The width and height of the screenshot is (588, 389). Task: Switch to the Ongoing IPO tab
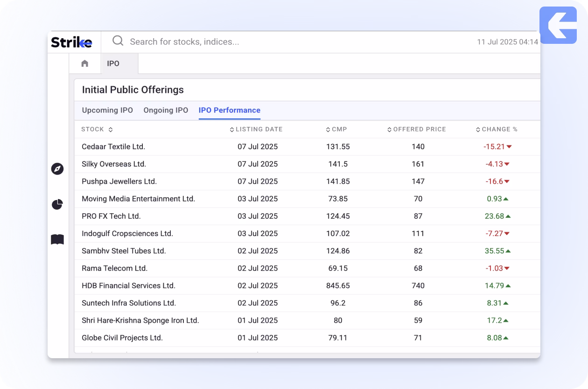(x=166, y=110)
